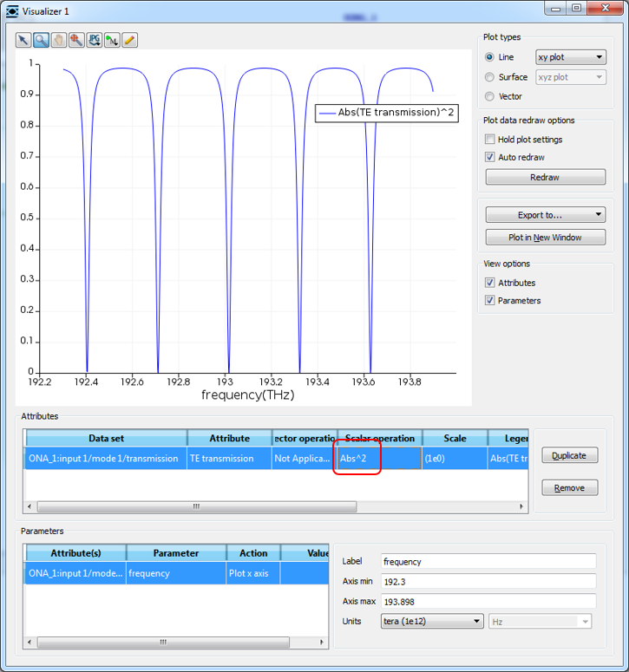This screenshot has height=672, width=629.
Task: Click the Action column header
Action: tap(253, 553)
